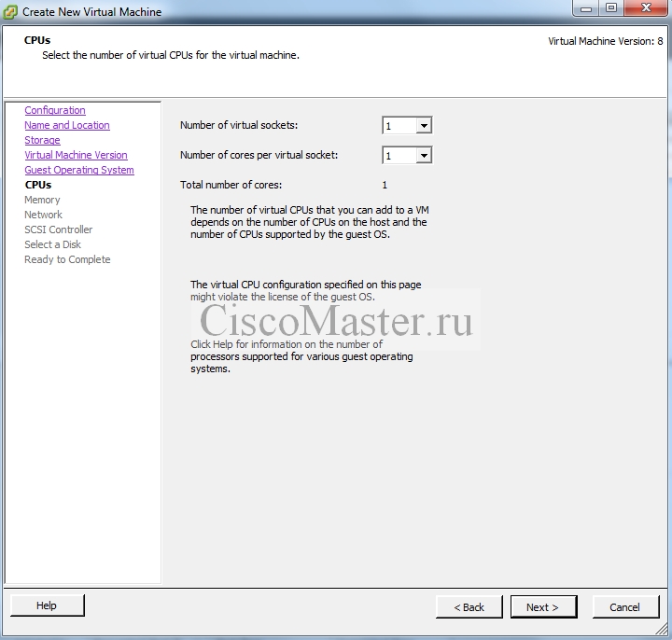The width and height of the screenshot is (672, 640).
Task: Click the vSphere window icon in title bar
Action: 10,12
